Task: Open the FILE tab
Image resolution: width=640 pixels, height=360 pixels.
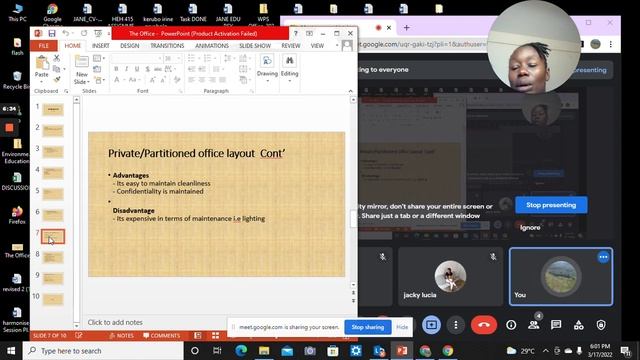Action: (43, 46)
